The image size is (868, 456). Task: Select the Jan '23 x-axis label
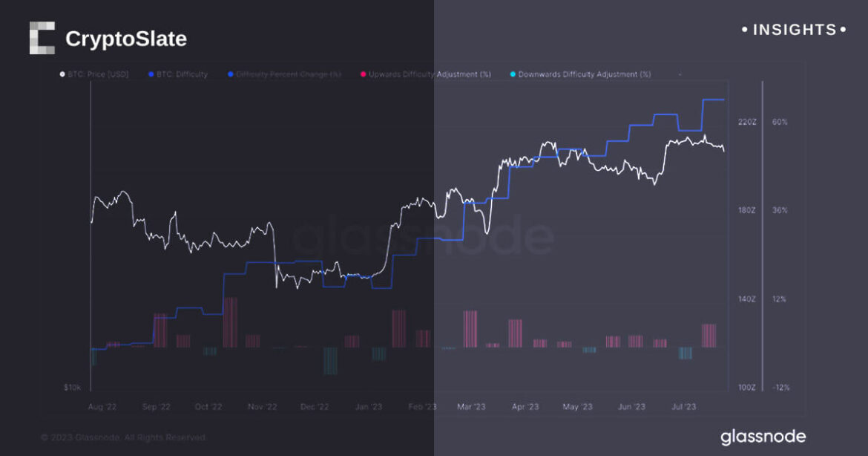[x=368, y=407]
